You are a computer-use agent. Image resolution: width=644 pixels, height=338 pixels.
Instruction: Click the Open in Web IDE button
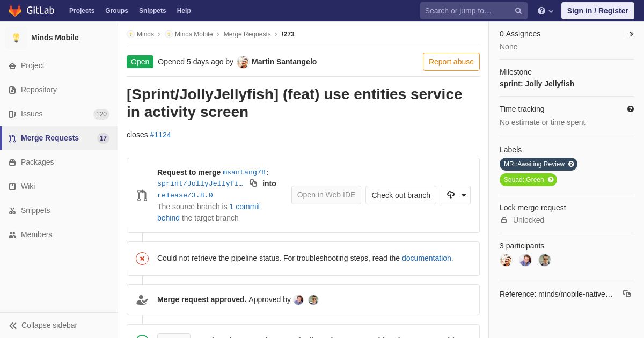point(326,195)
